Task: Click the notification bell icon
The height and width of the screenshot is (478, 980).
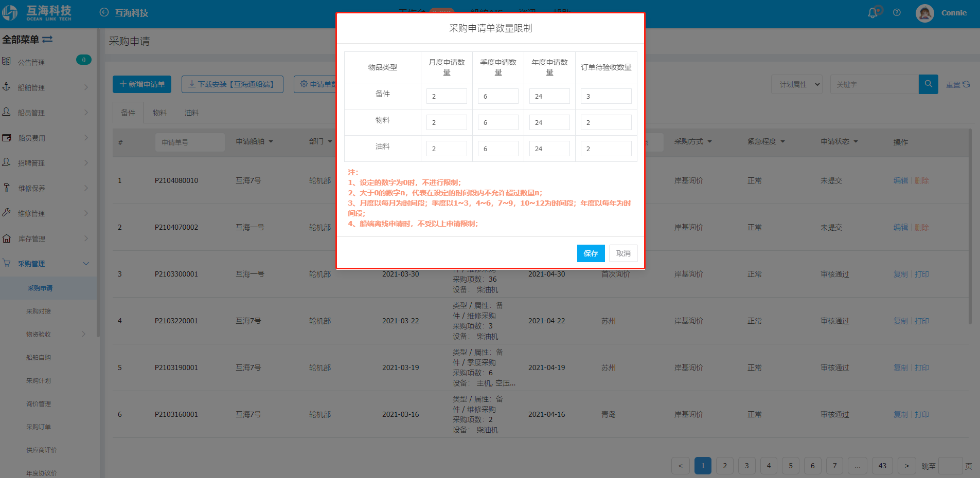Action: (x=872, y=13)
